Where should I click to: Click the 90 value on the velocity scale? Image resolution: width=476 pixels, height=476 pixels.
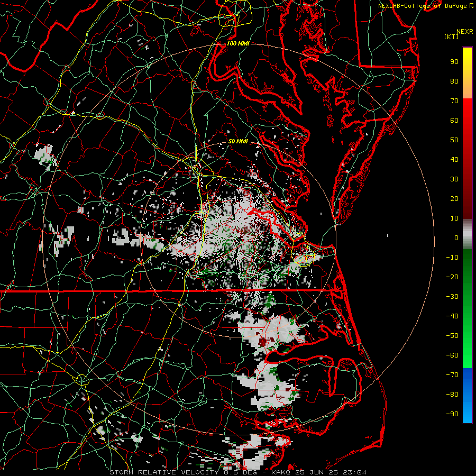click(454, 62)
